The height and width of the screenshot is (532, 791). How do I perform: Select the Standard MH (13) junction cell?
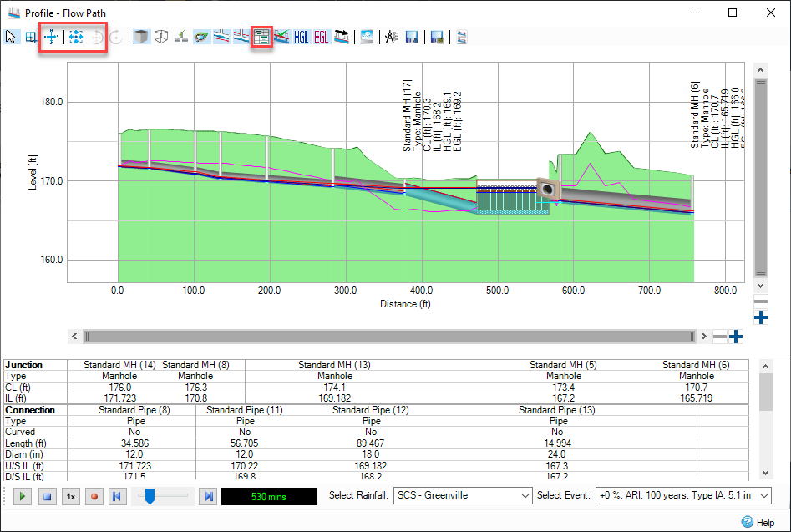pos(334,365)
